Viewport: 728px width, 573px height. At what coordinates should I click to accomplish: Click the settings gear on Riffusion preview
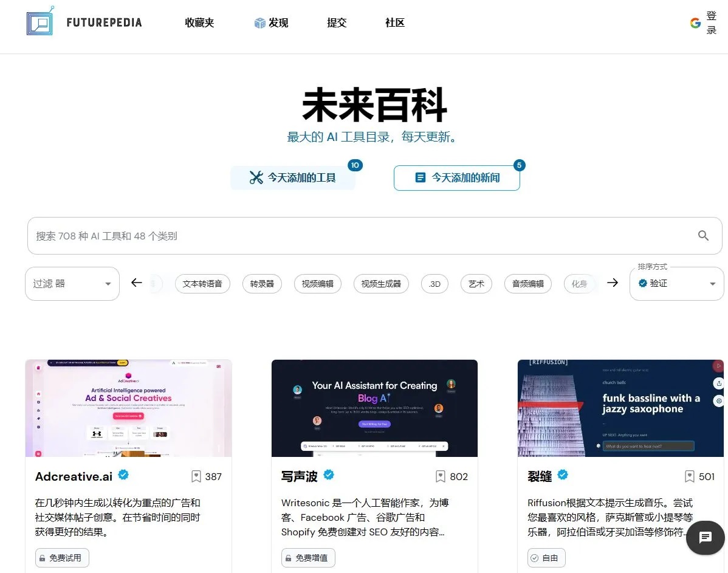tap(719, 400)
